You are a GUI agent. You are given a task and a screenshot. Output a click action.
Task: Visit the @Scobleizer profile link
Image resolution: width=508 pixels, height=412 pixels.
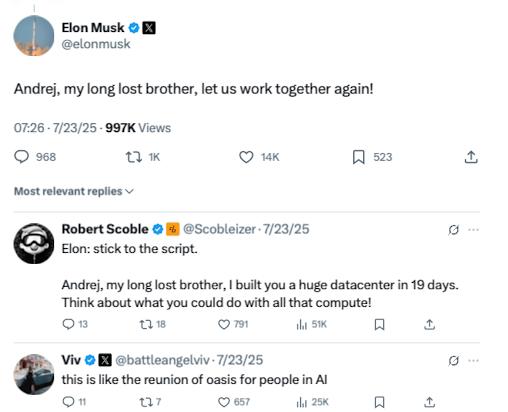(219, 229)
